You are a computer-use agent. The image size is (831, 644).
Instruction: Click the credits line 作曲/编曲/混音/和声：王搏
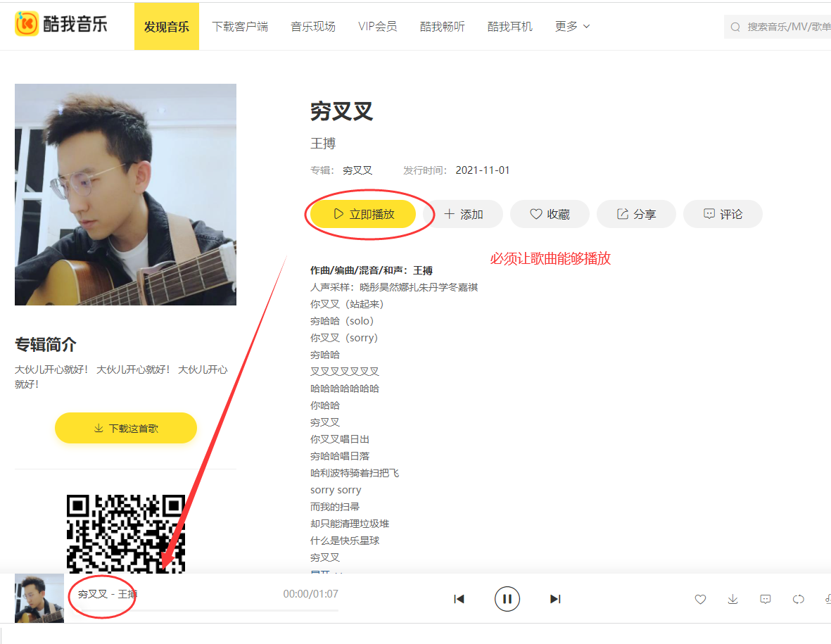pos(372,270)
